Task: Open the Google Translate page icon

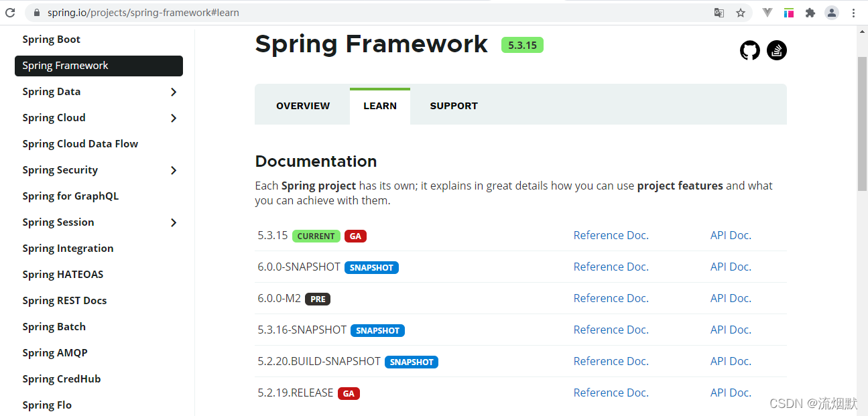Action: pyautogui.click(x=719, y=13)
